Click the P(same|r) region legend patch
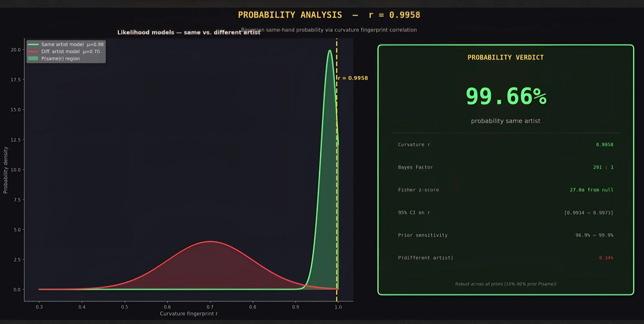The image size is (644, 324). 33,59
